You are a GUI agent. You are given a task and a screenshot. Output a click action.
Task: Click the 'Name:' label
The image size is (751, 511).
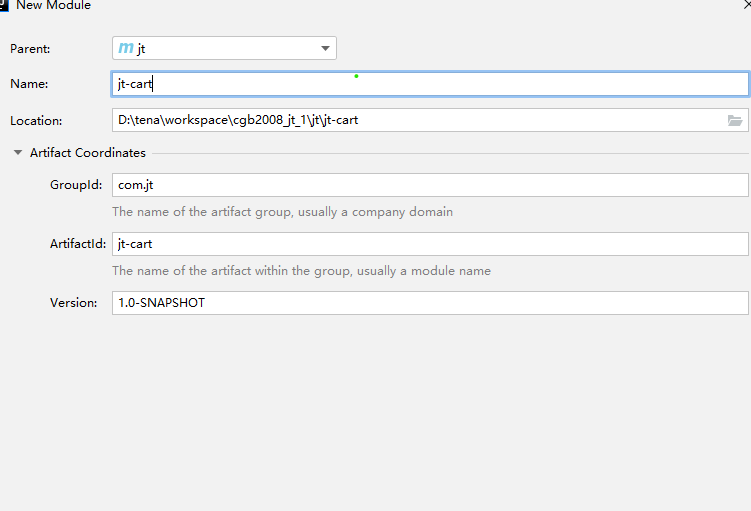pyautogui.click(x=29, y=84)
